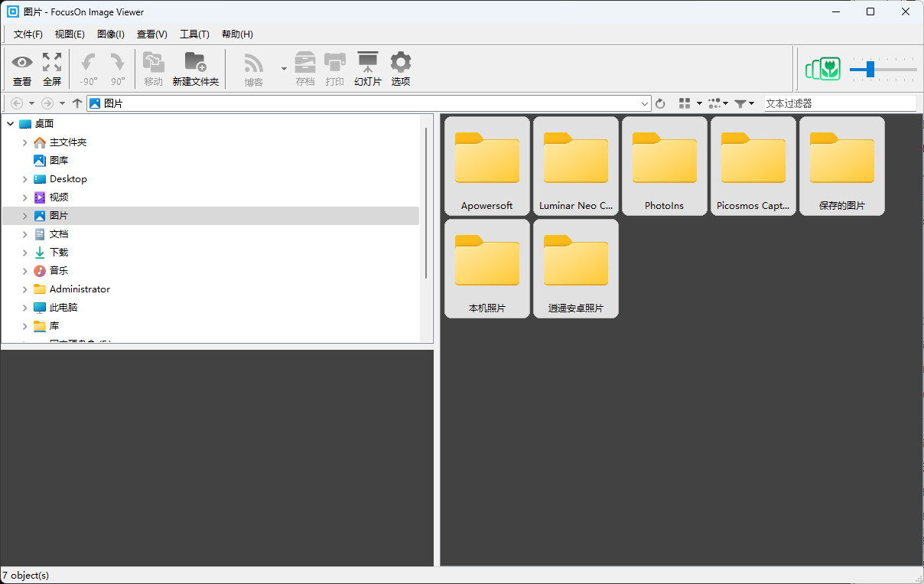The width and height of the screenshot is (924, 584).
Task: Open view mode dropdown arrow
Action: 699,103
